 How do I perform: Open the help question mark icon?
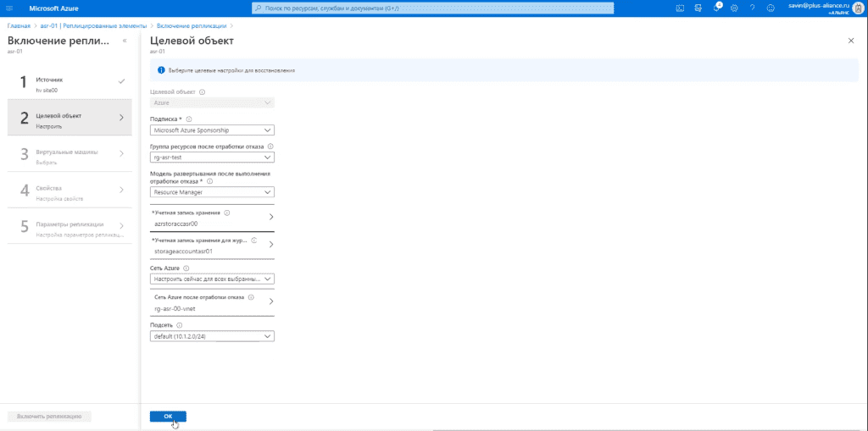(x=753, y=8)
